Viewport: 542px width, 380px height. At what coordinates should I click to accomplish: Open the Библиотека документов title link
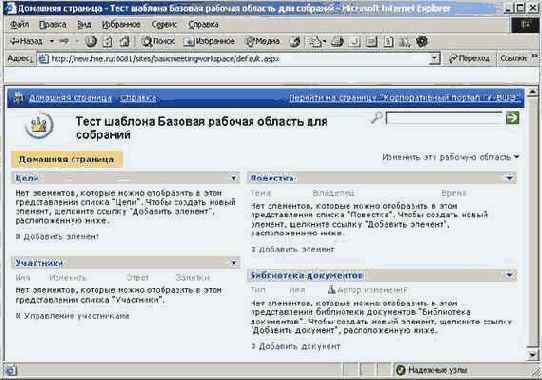point(307,276)
